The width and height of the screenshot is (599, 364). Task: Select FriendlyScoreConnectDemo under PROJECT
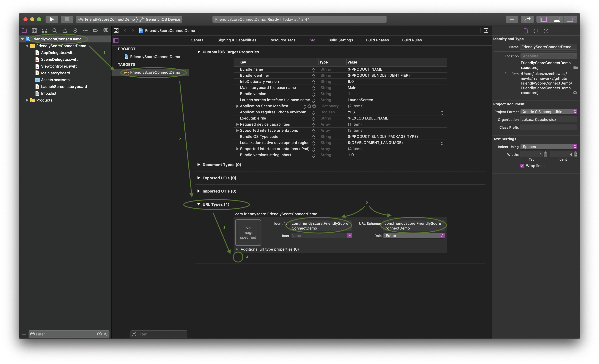[x=152, y=57]
